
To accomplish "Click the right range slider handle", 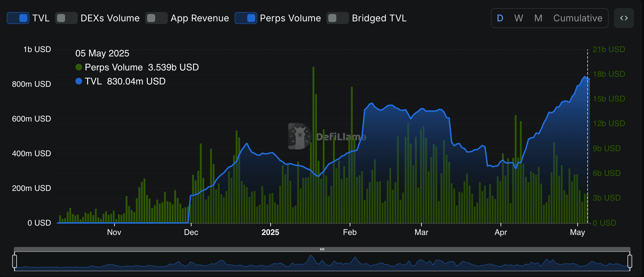I will point(630,261).
